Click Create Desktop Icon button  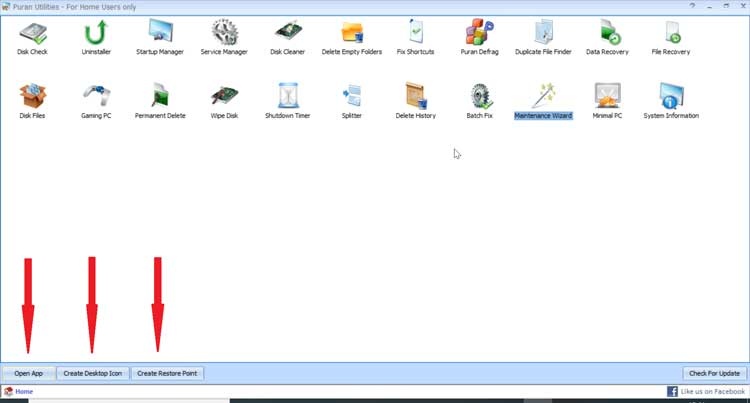pos(93,373)
